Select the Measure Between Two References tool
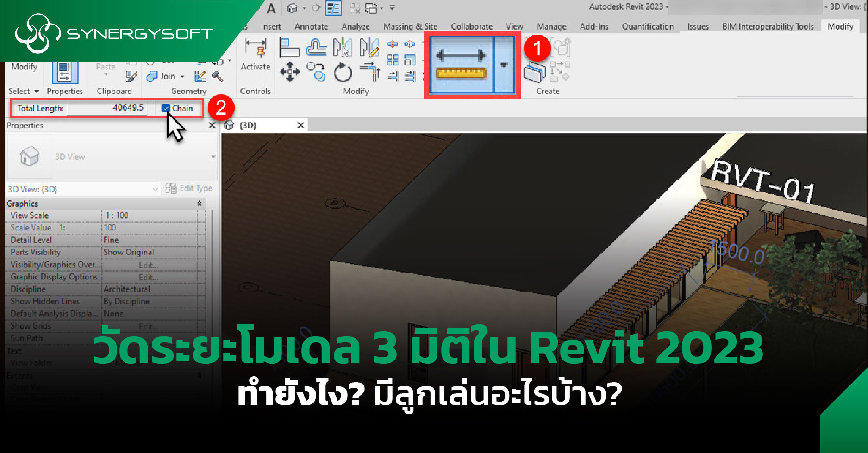Image resolution: width=868 pixels, height=453 pixels. tap(461, 65)
